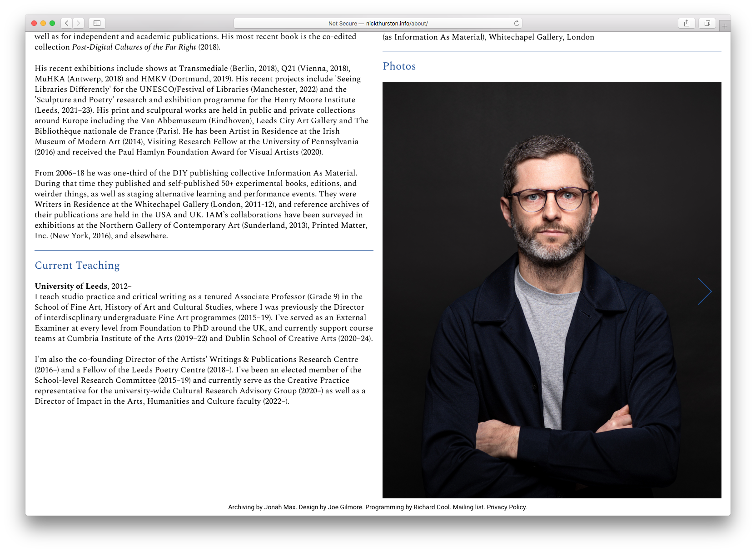Follow the Mailing list link
Viewport: 756px width, 552px height.
tap(468, 507)
